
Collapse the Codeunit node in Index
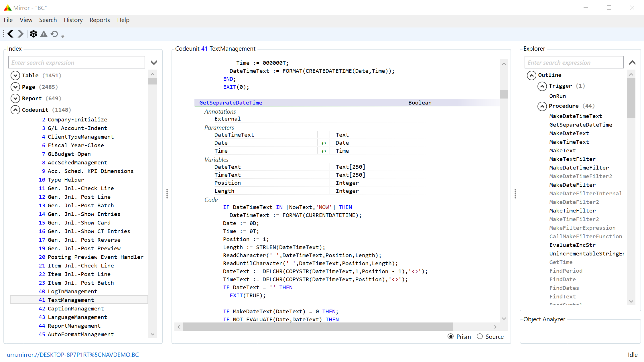tap(15, 110)
